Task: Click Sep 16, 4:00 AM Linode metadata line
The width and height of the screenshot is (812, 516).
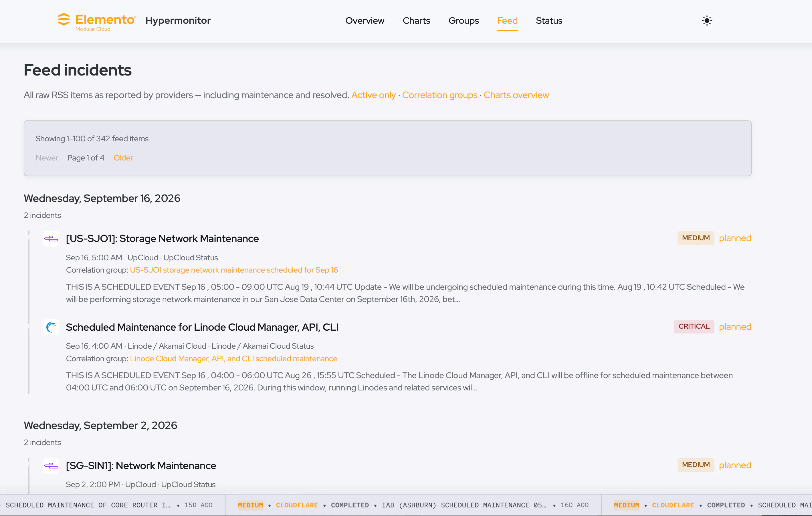Action: [x=189, y=346]
